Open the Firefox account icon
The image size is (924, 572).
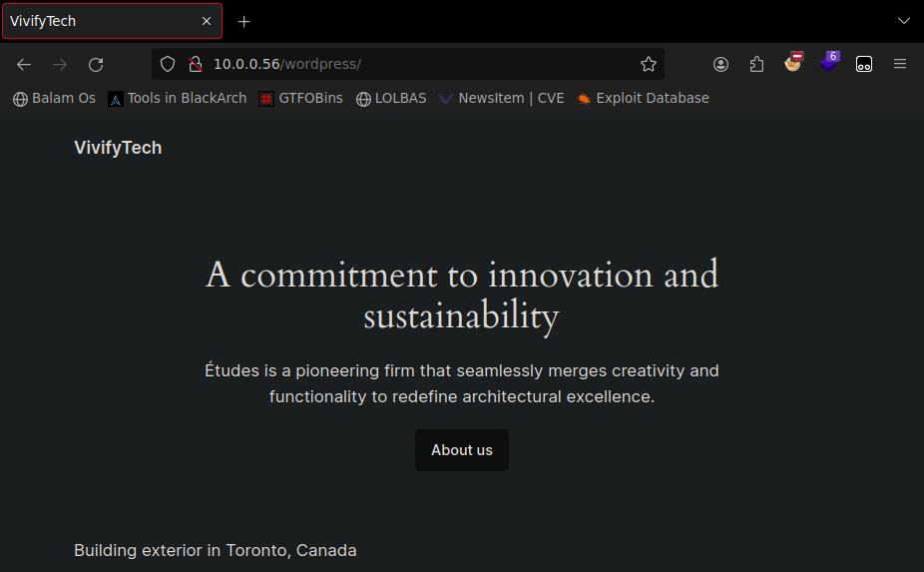(x=720, y=64)
